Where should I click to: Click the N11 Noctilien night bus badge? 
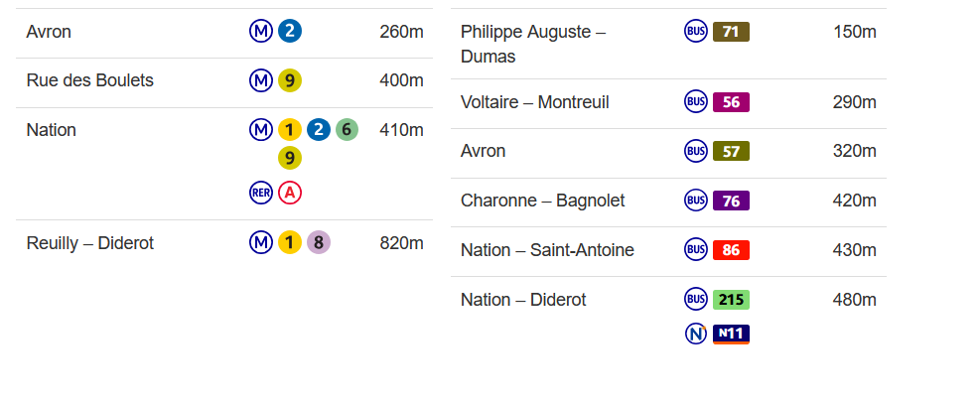tap(731, 335)
